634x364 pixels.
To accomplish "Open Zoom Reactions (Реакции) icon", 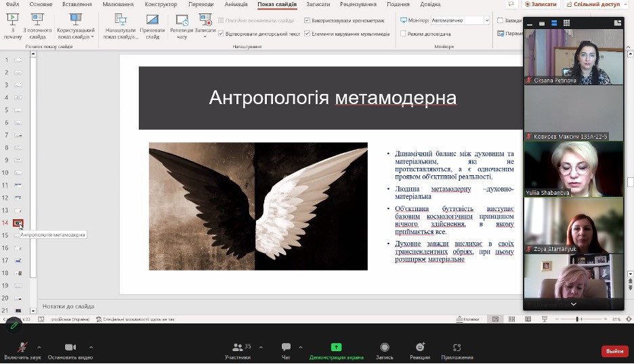I will (419, 348).
